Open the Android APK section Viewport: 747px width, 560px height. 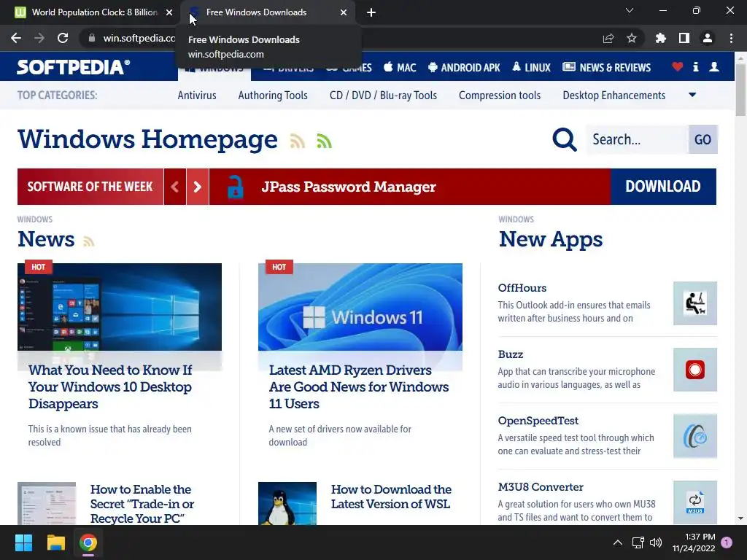(x=464, y=67)
